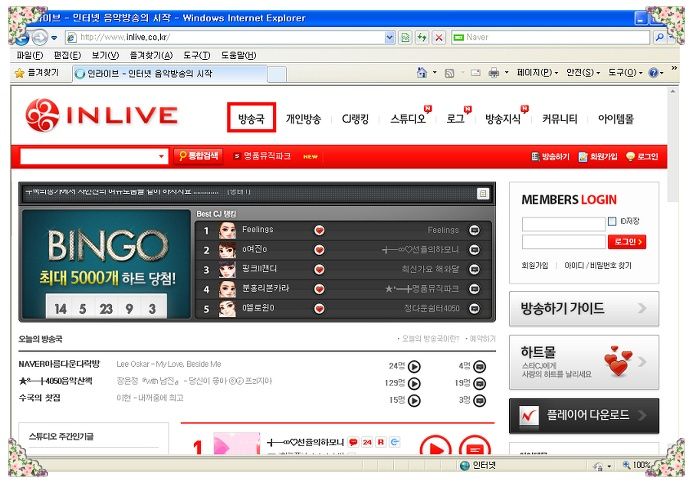Open chat icon in rank 4 분홍리본카라 row
693x483 pixels.
tap(474, 289)
